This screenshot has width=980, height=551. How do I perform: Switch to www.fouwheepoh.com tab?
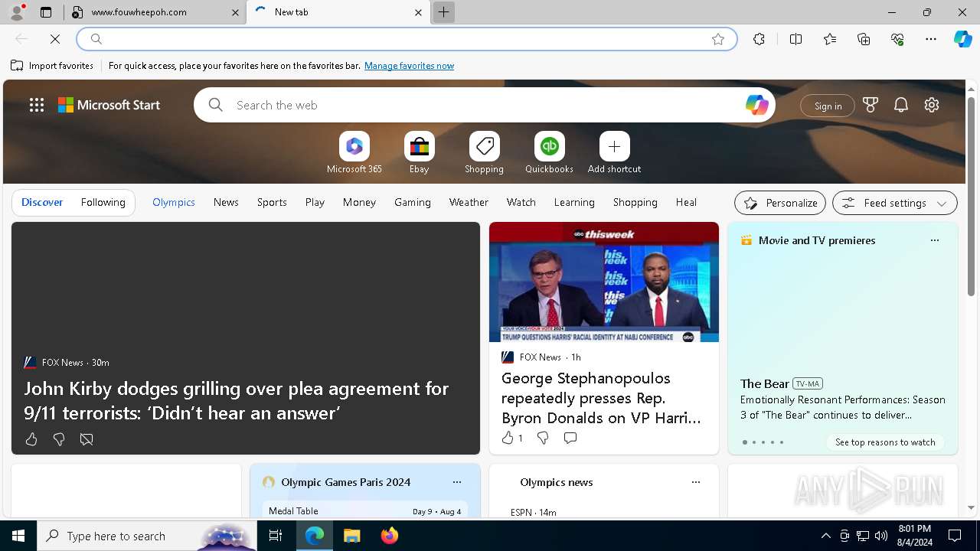point(153,12)
